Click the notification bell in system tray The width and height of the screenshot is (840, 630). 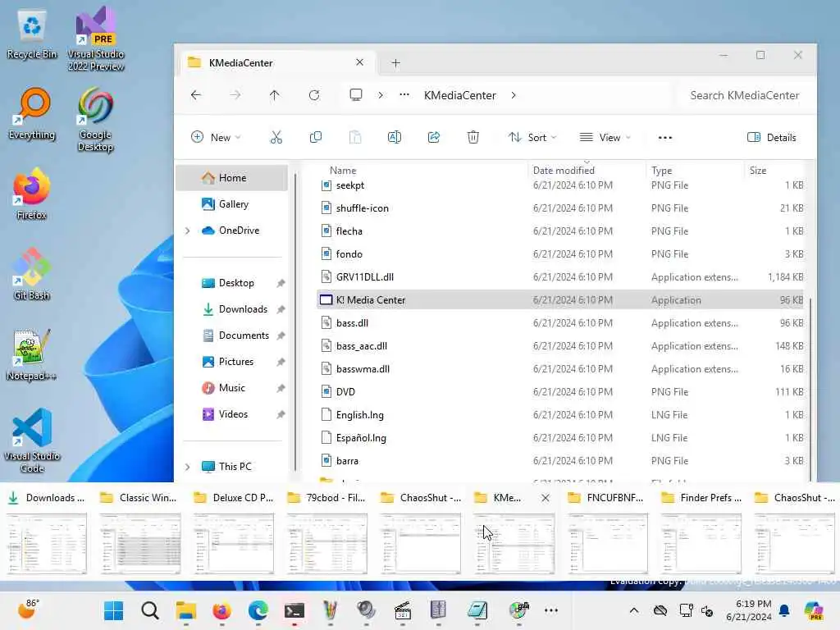tap(784, 610)
